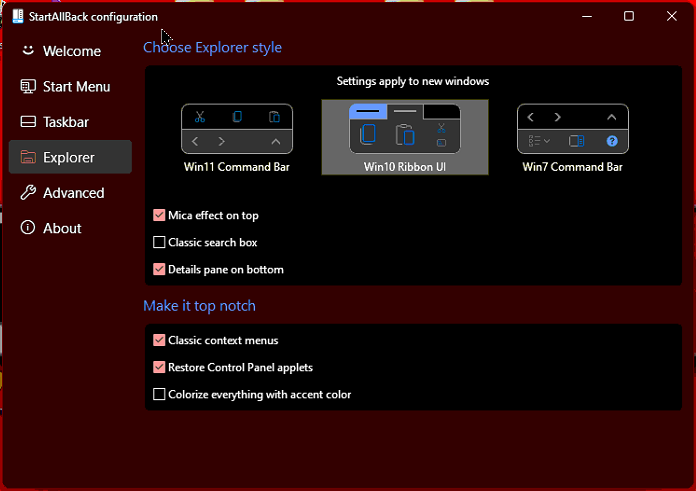Click the Taskbar sidebar icon

[x=28, y=122]
